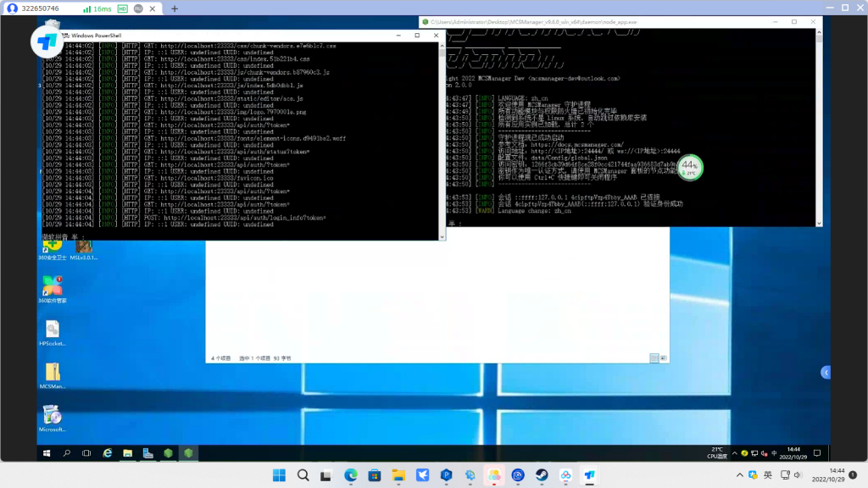
Task: Open local clock showing 2022/10/29
Action: coord(828,475)
